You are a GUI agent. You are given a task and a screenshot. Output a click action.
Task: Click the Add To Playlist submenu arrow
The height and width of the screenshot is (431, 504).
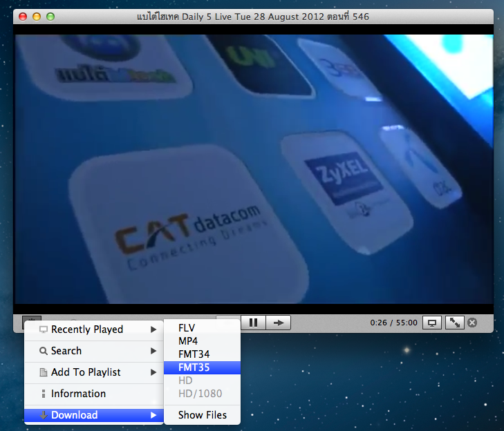coord(153,372)
